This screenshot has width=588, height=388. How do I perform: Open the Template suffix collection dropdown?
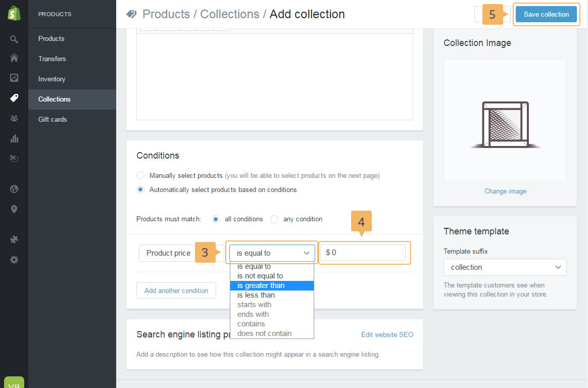(x=505, y=267)
